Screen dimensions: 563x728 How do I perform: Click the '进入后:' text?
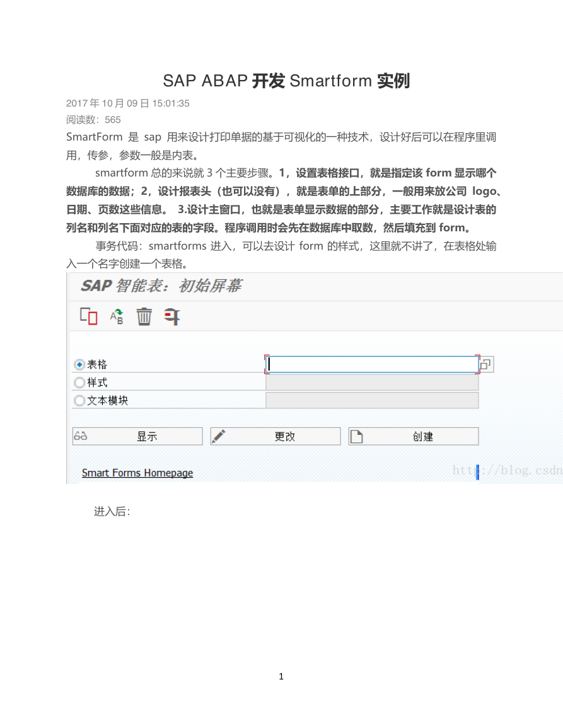pyautogui.click(x=112, y=512)
